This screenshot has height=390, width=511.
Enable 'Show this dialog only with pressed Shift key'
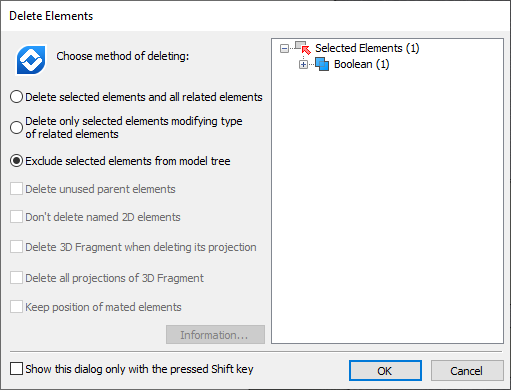[x=16, y=369]
